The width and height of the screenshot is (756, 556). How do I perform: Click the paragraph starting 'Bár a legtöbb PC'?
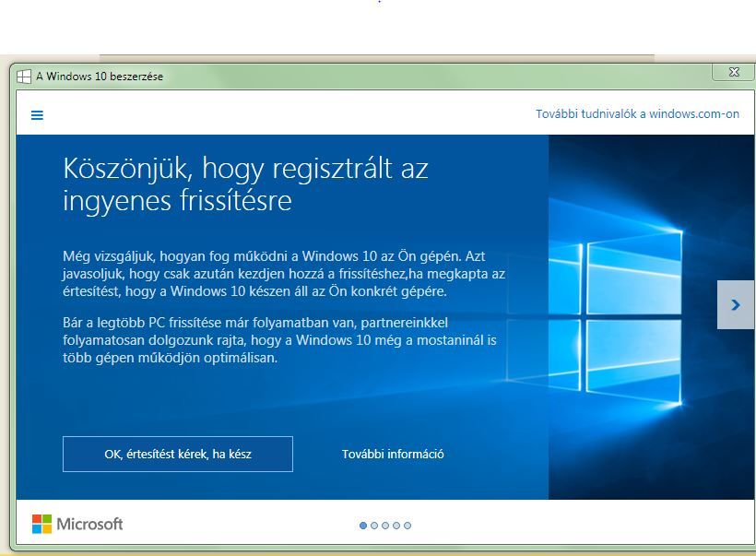coord(279,340)
